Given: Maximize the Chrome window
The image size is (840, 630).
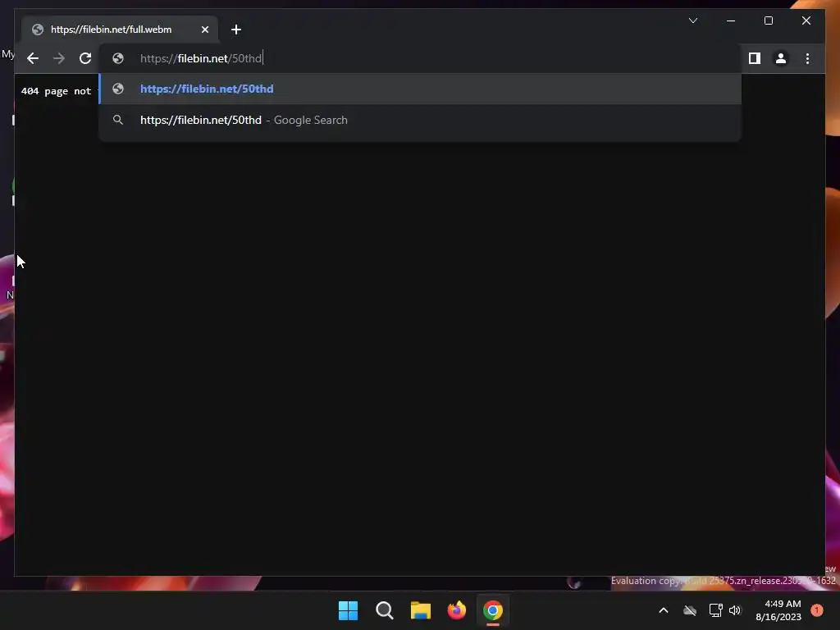Looking at the screenshot, I should (768, 21).
